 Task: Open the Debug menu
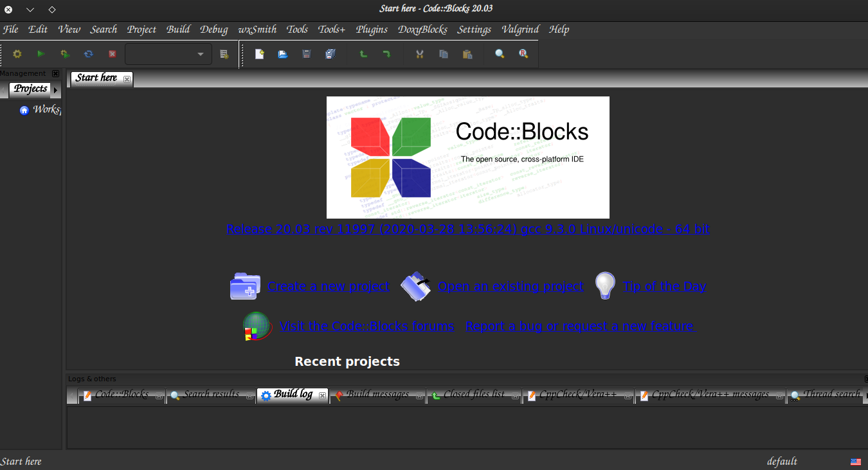coord(213,30)
